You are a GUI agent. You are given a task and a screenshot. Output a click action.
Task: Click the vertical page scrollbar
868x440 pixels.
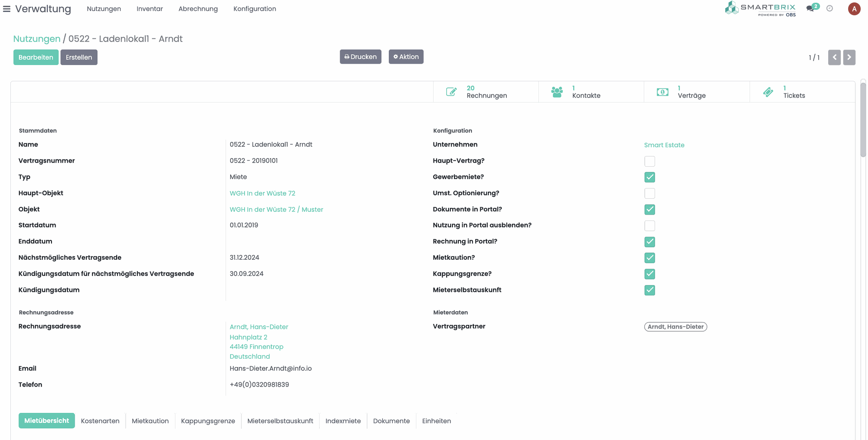(x=863, y=120)
